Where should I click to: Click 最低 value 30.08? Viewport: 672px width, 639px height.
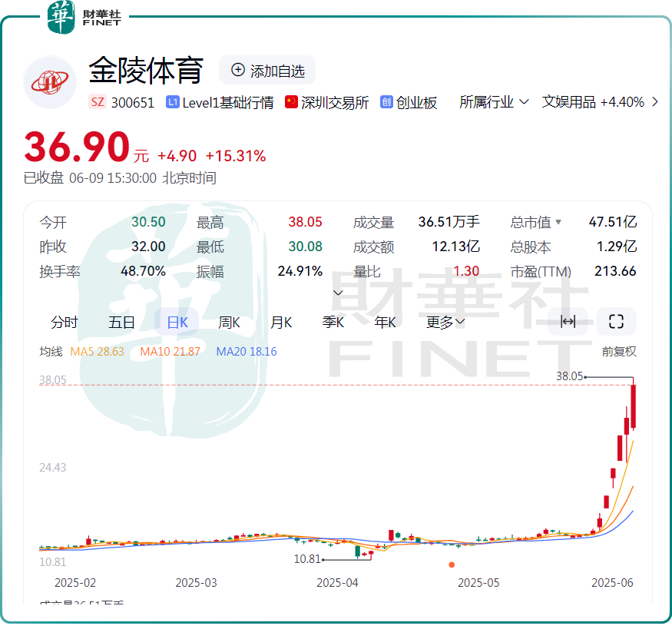pos(305,247)
